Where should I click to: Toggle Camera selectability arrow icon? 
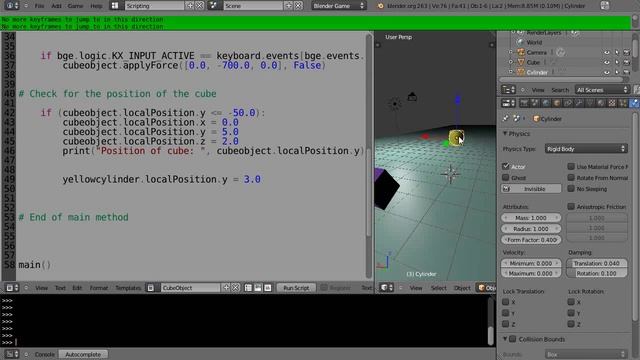click(x=617, y=52)
